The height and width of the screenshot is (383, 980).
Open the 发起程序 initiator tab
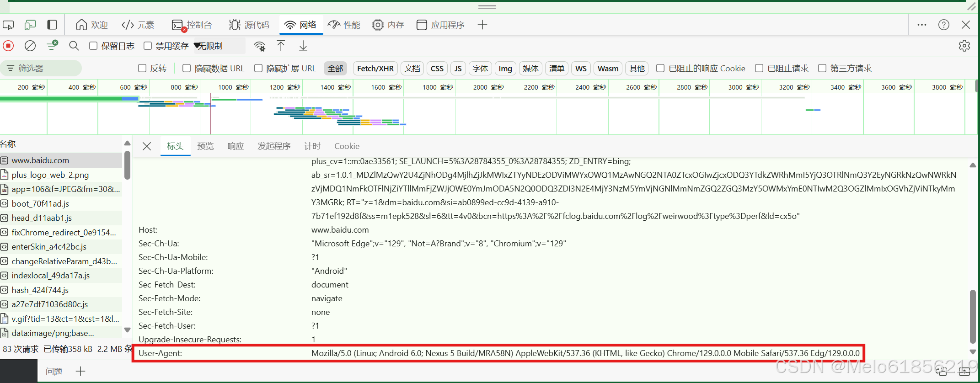(274, 146)
